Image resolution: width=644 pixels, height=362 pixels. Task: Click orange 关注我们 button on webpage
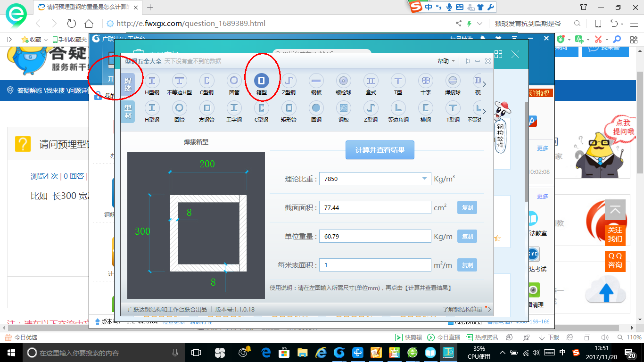(x=615, y=234)
